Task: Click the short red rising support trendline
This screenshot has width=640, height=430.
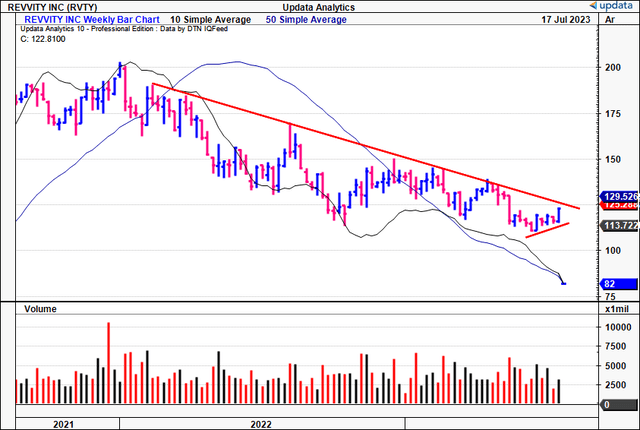Action: pyautogui.click(x=547, y=230)
